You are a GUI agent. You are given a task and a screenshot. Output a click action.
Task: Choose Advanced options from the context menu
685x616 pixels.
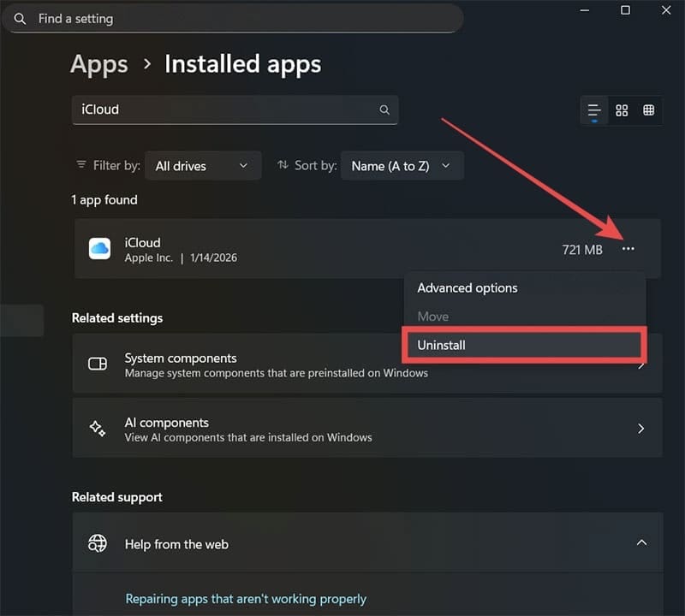coord(524,288)
